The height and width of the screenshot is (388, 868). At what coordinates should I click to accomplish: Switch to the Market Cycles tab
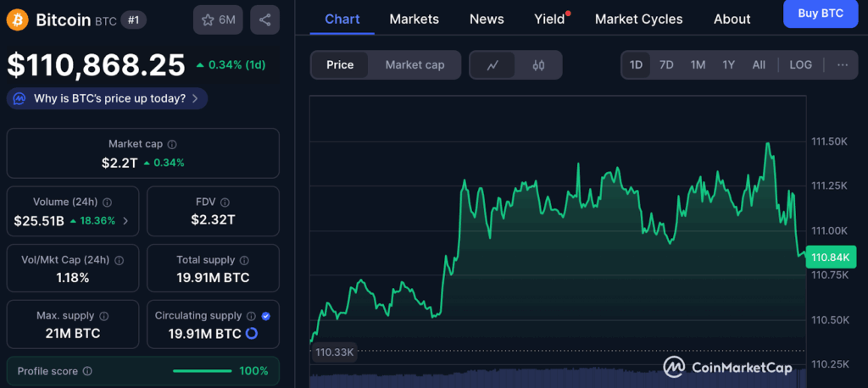638,19
